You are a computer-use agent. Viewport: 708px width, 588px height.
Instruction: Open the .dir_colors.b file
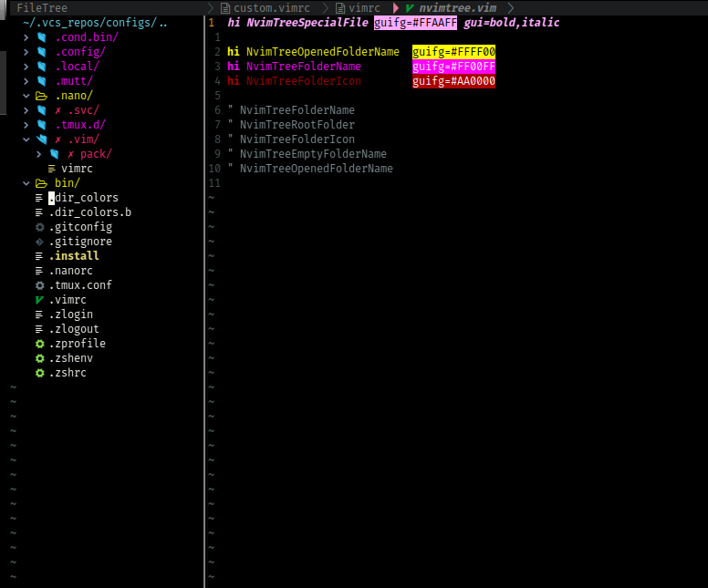(89, 212)
